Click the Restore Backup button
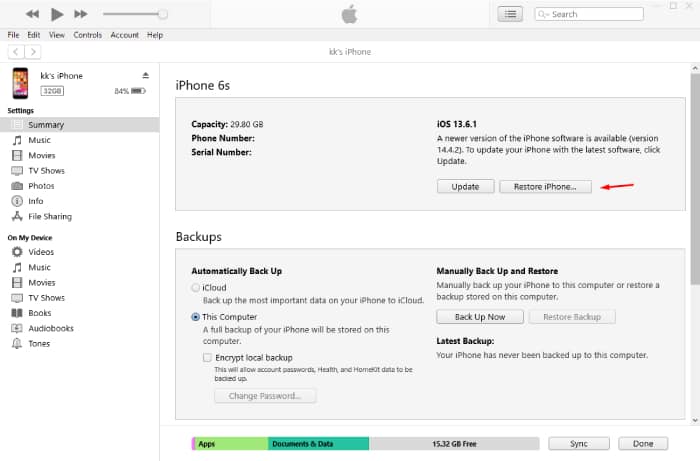 point(572,317)
